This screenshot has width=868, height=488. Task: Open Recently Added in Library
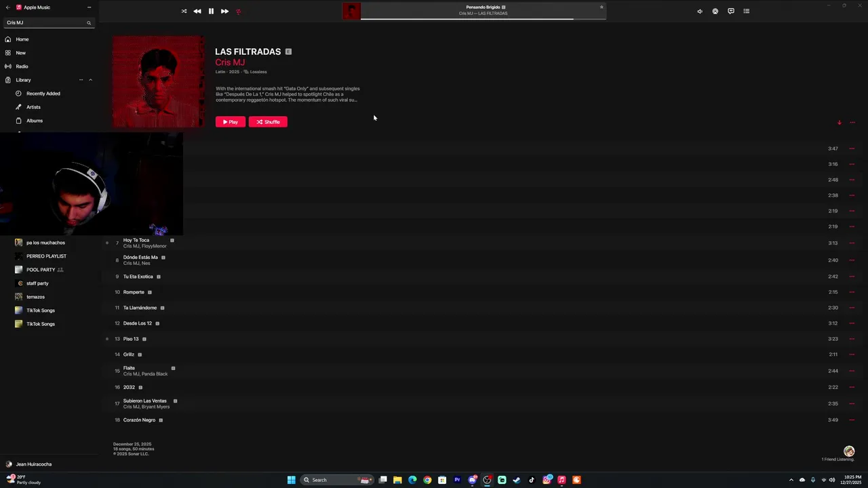point(43,94)
